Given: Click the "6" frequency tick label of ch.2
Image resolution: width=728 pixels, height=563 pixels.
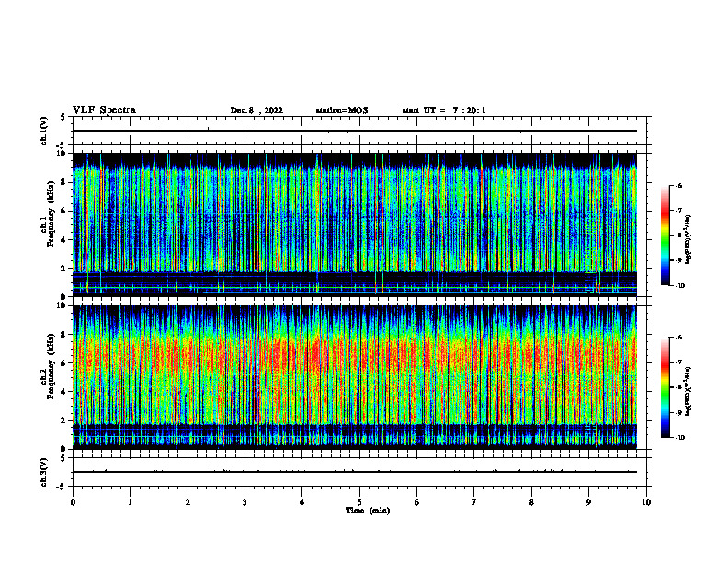Looking at the screenshot, I should [64, 363].
